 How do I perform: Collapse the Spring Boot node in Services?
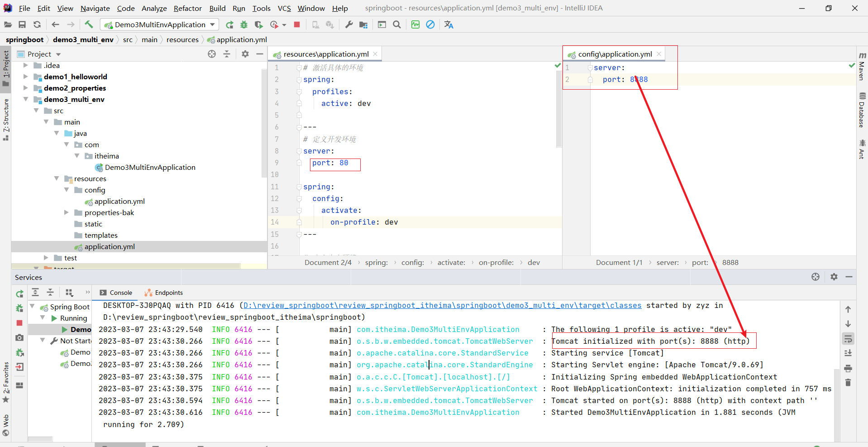coord(33,307)
